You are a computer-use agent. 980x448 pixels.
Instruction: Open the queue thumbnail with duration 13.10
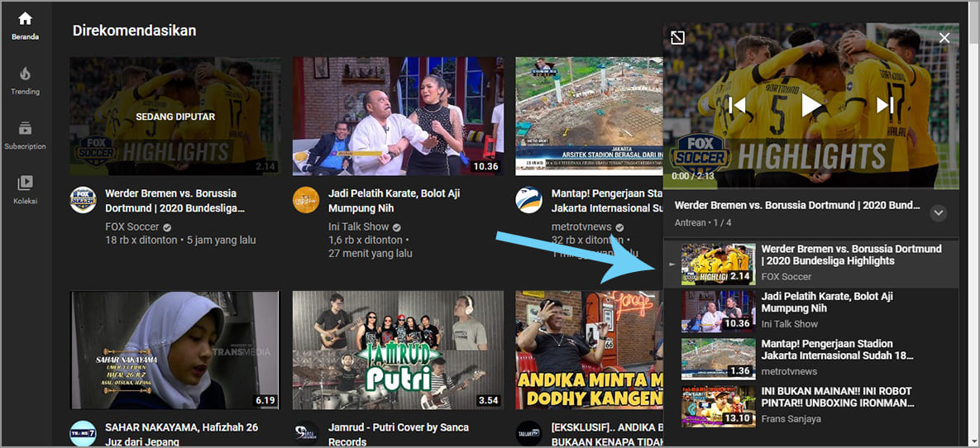718,407
